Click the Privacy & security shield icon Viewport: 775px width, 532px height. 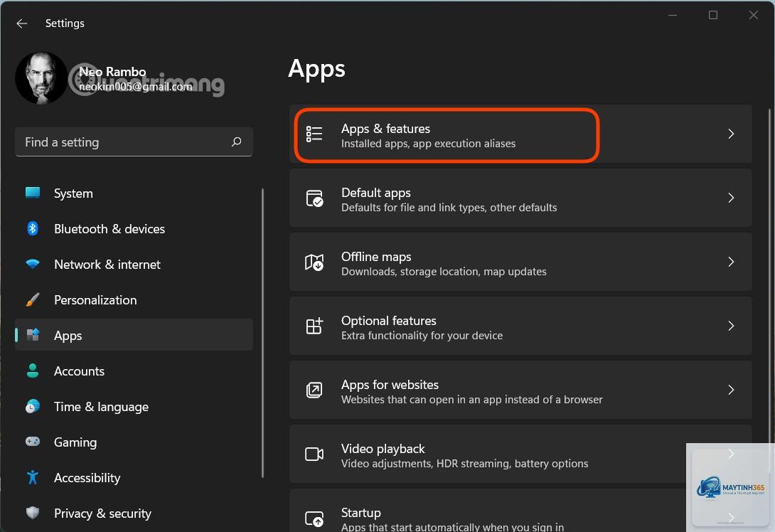33,513
